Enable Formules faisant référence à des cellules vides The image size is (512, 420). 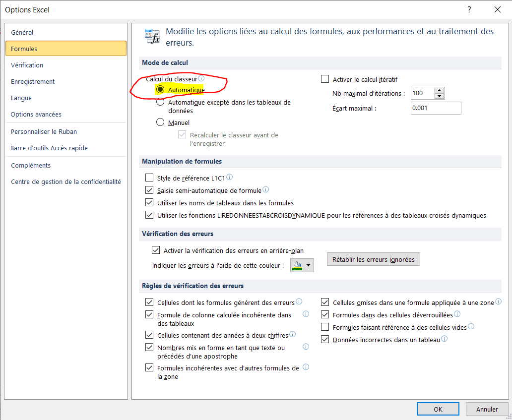pyautogui.click(x=325, y=327)
